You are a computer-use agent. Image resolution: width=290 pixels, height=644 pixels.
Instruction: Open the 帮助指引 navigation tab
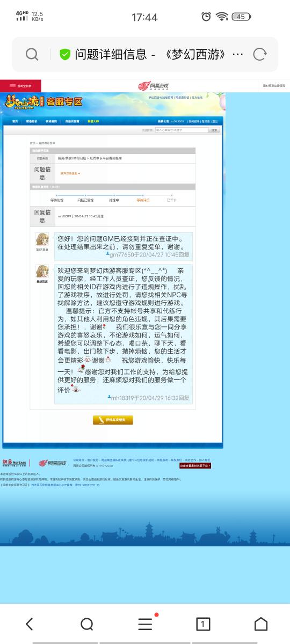(32, 121)
